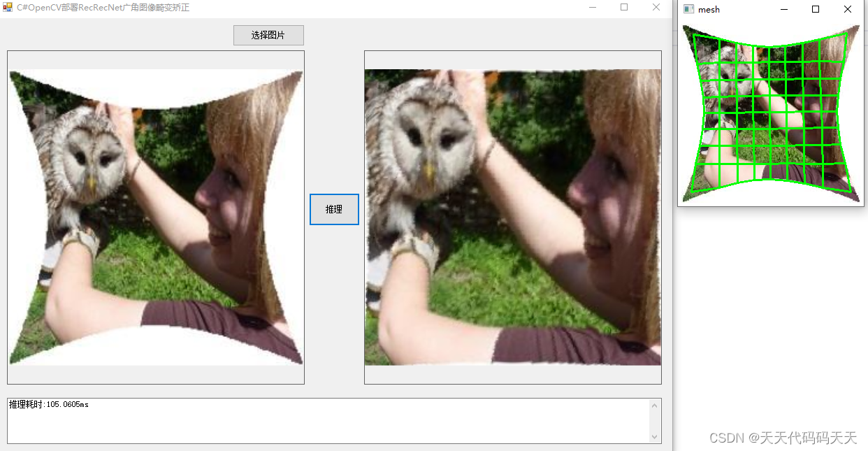Click the mesh window title text

tap(709, 9)
